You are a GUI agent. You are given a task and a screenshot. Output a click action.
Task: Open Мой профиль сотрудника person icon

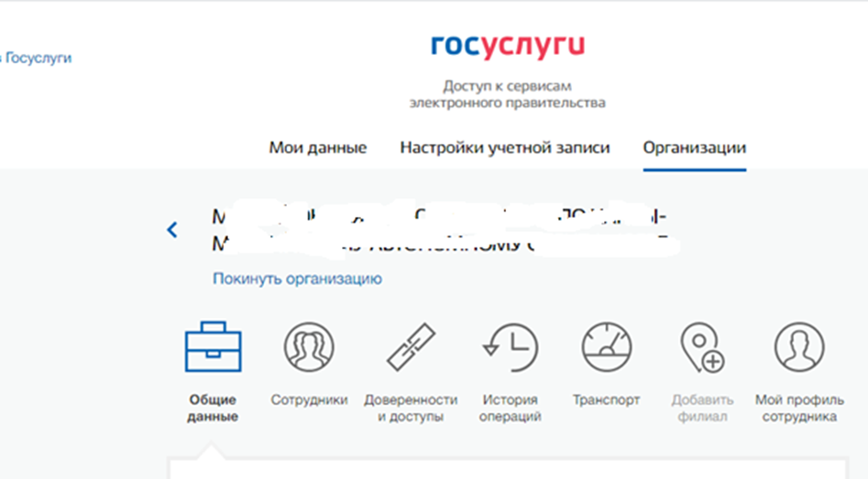point(799,347)
